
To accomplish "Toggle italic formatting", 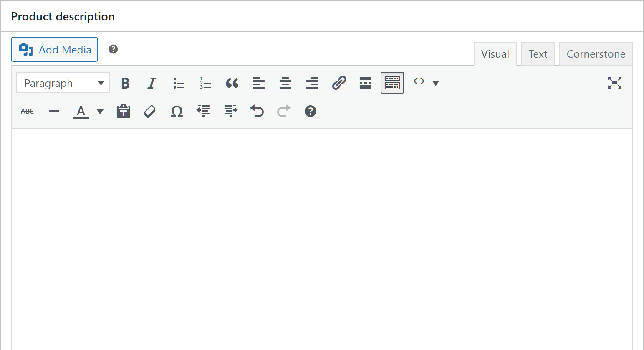I will [152, 83].
